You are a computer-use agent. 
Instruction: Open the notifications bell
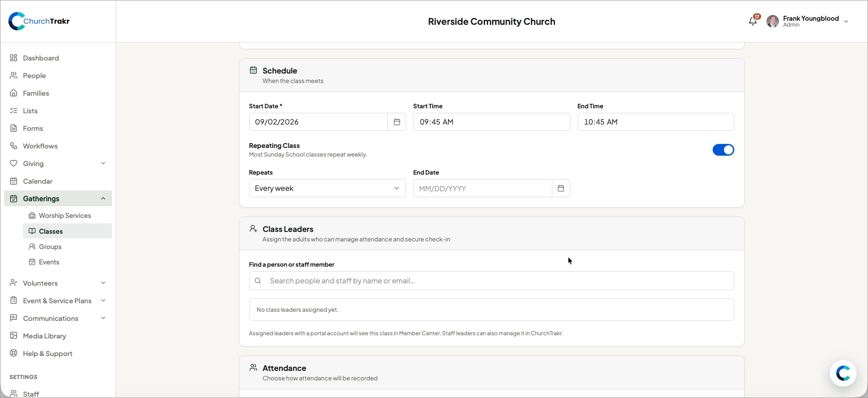[753, 21]
